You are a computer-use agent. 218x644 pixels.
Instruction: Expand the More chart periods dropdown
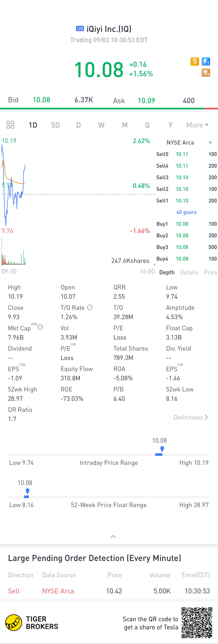[x=197, y=125]
